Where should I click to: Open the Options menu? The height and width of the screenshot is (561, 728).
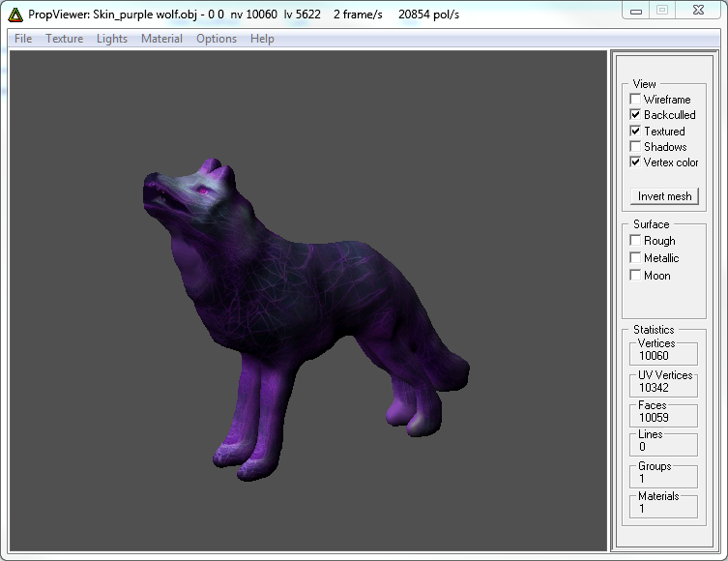pyautogui.click(x=216, y=39)
